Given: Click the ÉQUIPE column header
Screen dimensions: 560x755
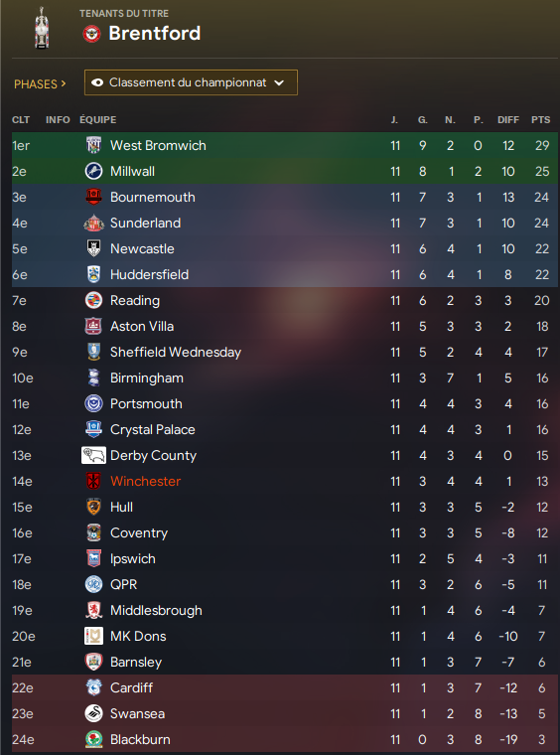Looking at the screenshot, I should [x=97, y=120].
